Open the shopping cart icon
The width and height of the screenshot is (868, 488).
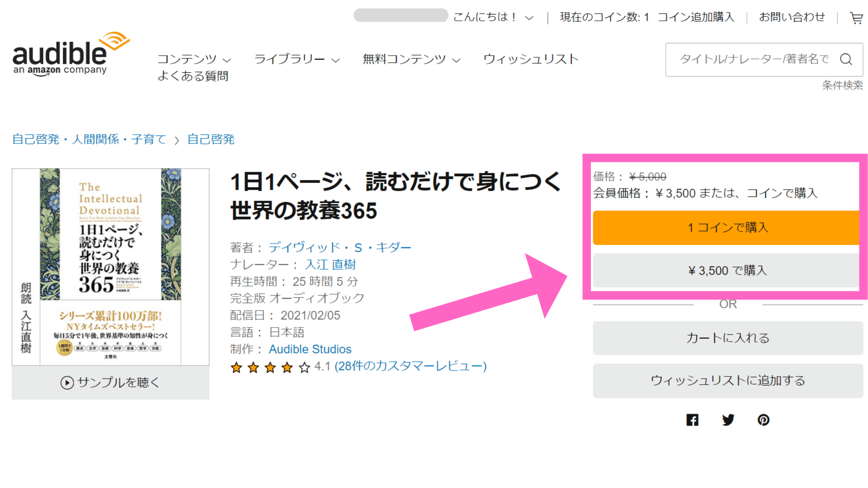pyautogui.click(x=856, y=18)
